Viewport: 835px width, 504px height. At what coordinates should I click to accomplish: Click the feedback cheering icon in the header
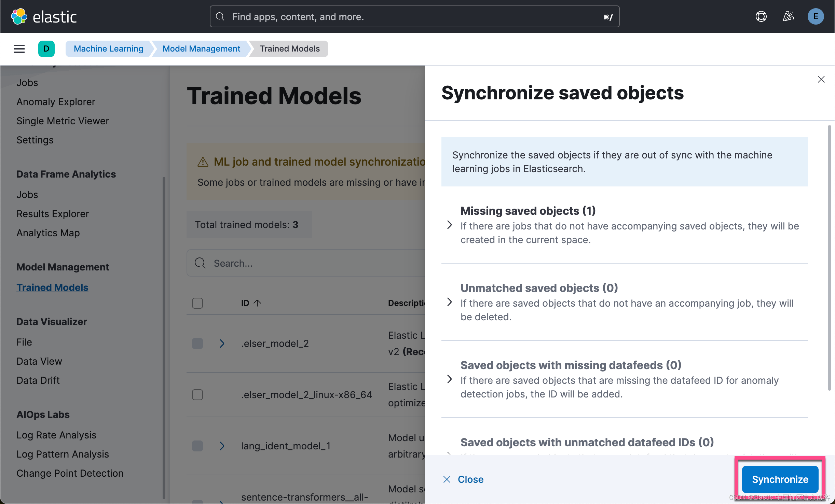788,16
